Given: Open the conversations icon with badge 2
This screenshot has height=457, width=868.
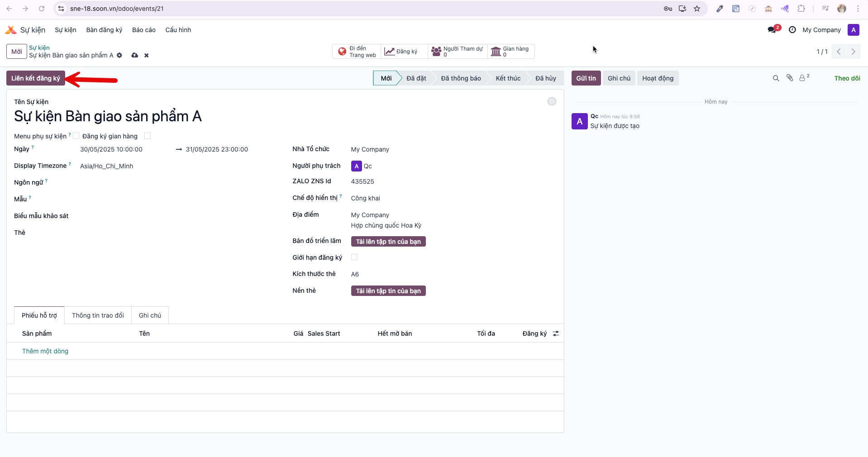Looking at the screenshot, I should tap(774, 29).
